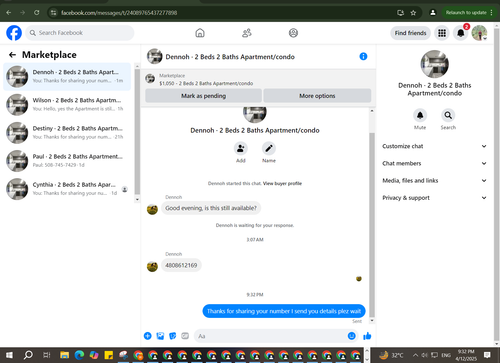Add people to the chat

[241, 148]
